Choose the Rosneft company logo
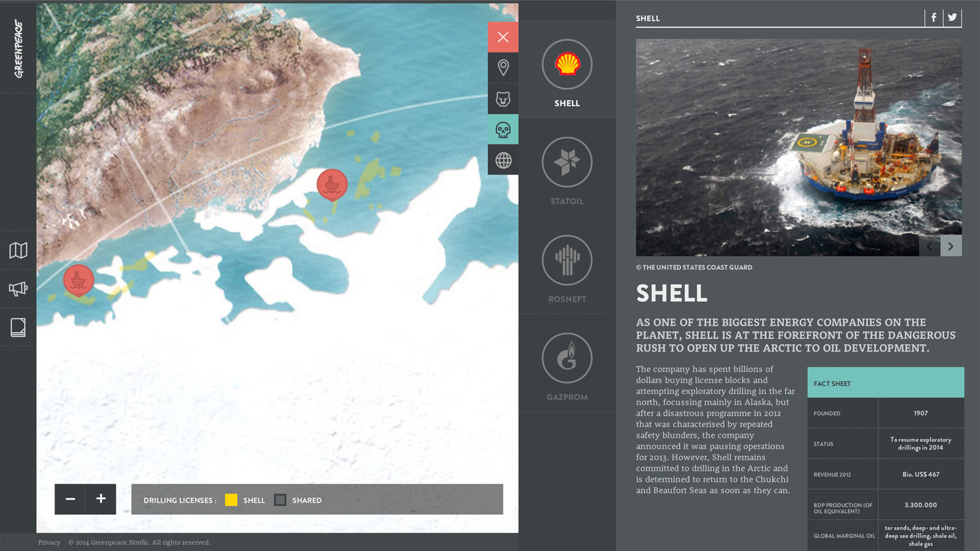The height and width of the screenshot is (551, 980). click(x=567, y=260)
